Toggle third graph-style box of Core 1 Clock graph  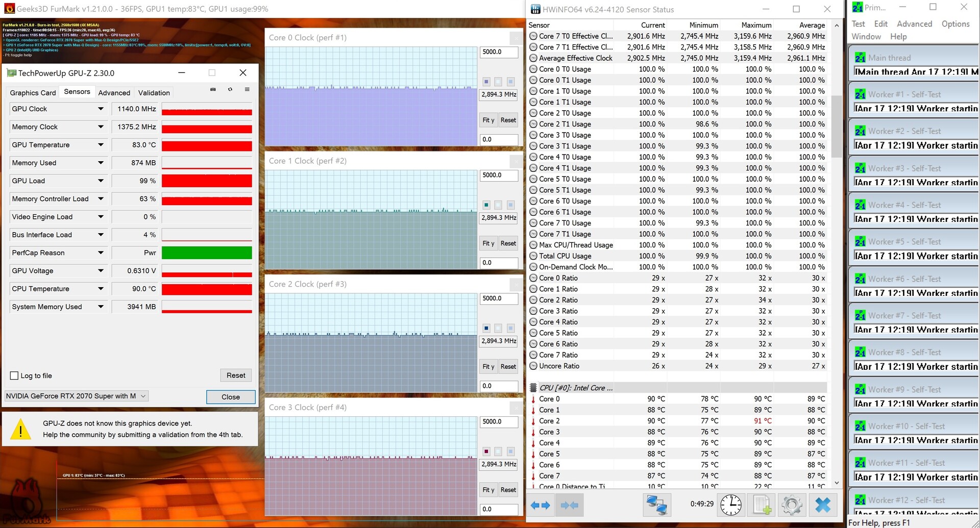coord(510,205)
